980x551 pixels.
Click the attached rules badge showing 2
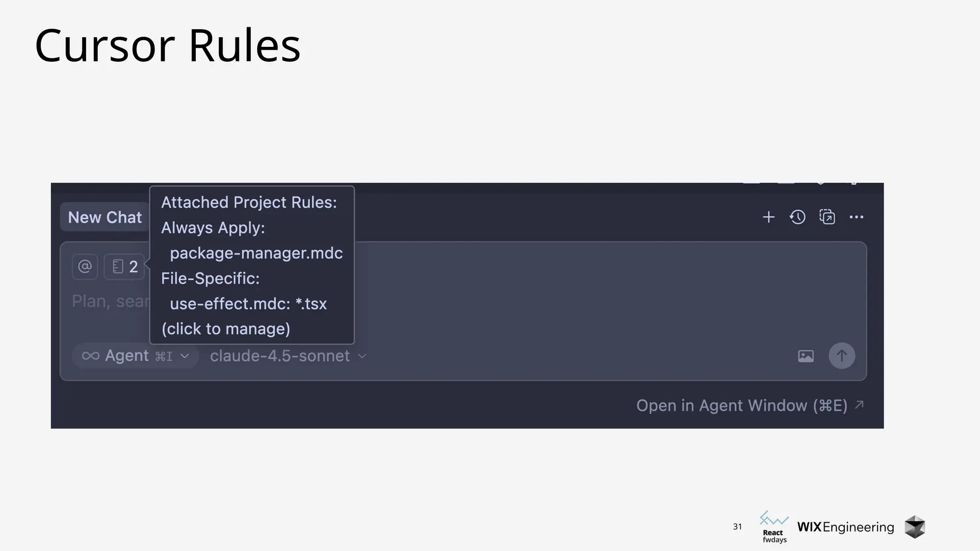[124, 266]
